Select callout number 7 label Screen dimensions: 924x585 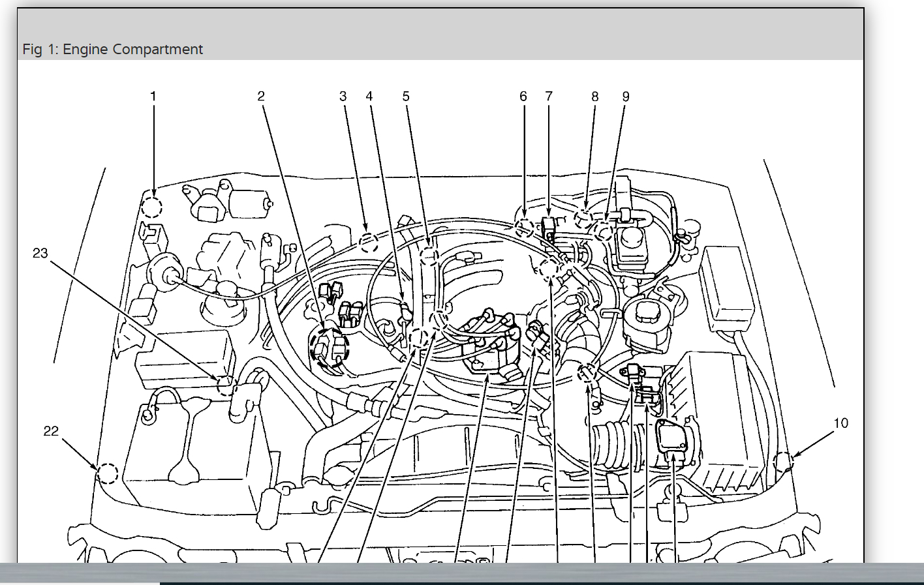(549, 97)
